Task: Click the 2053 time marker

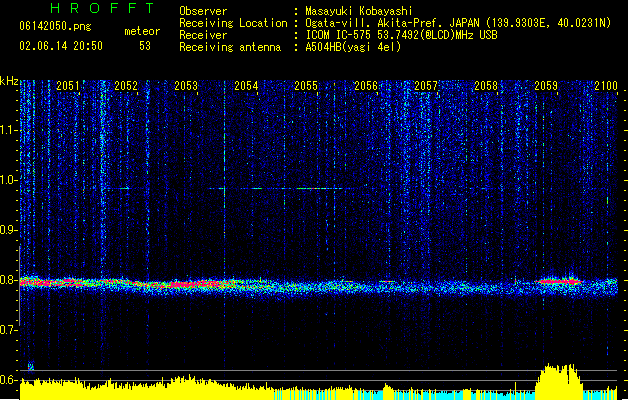Action: pyautogui.click(x=186, y=86)
